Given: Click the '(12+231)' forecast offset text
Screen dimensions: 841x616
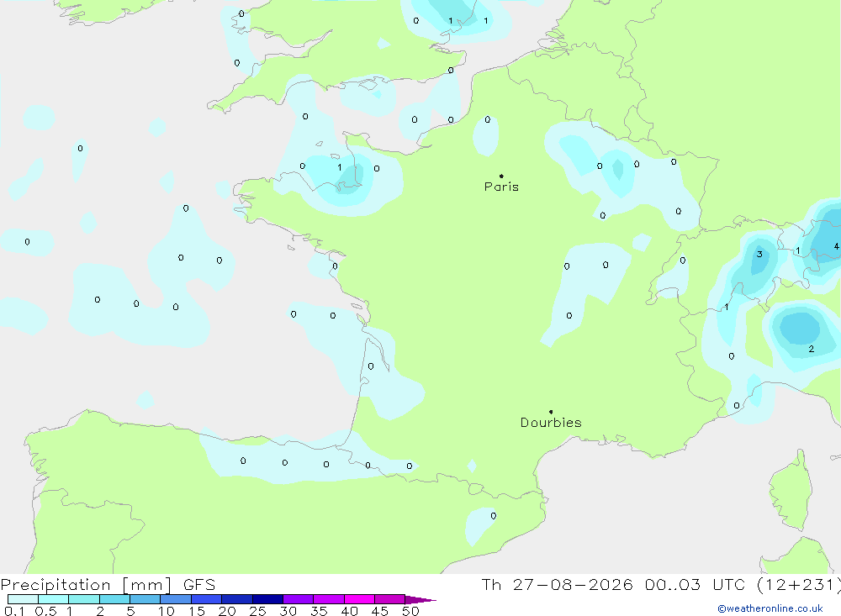Looking at the screenshot, I should click(798, 584).
